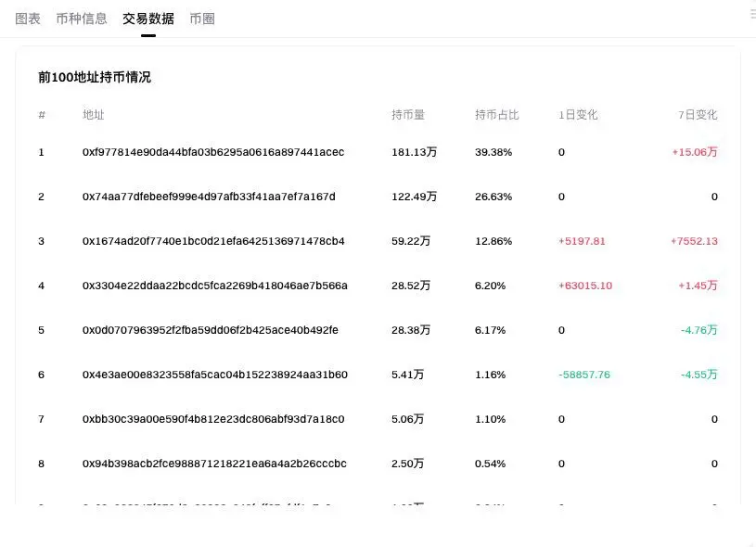Select holding amount 181.13万
The width and height of the screenshot is (756, 547).
point(414,152)
